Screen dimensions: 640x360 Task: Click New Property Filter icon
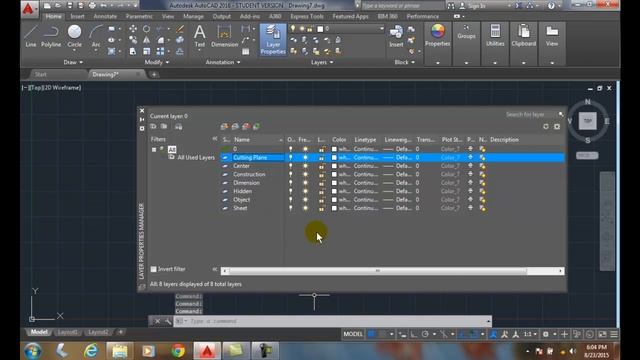[x=153, y=127]
